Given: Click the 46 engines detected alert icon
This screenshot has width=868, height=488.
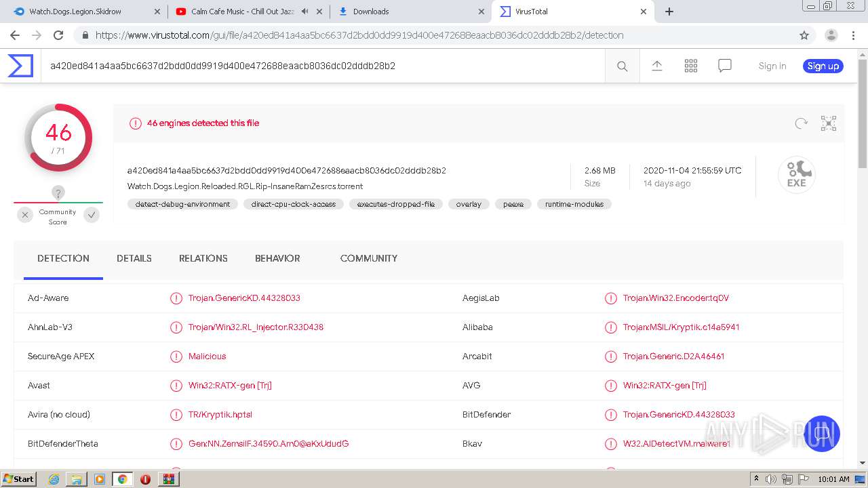Looking at the screenshot, I should (x=135, y=123).
